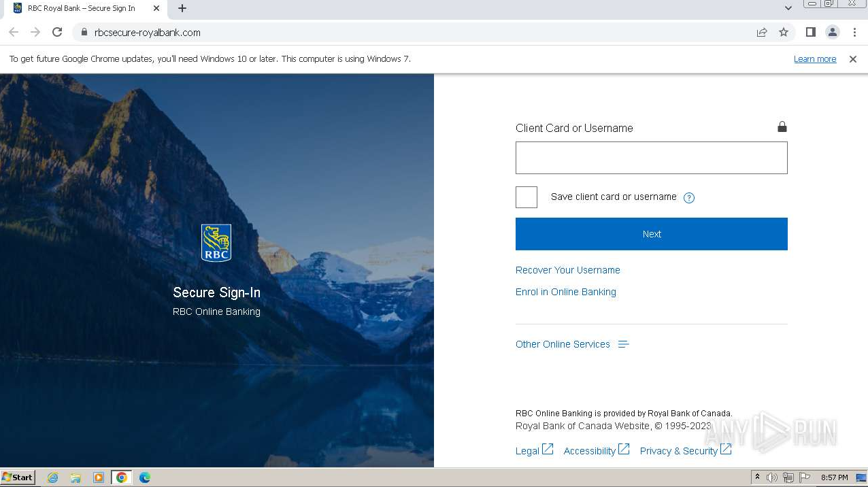Viewport: 868px width, 487px height.
Task: Click the volume speaker icon in system tray
Action: pyautogui.click(x=772, y=477)
